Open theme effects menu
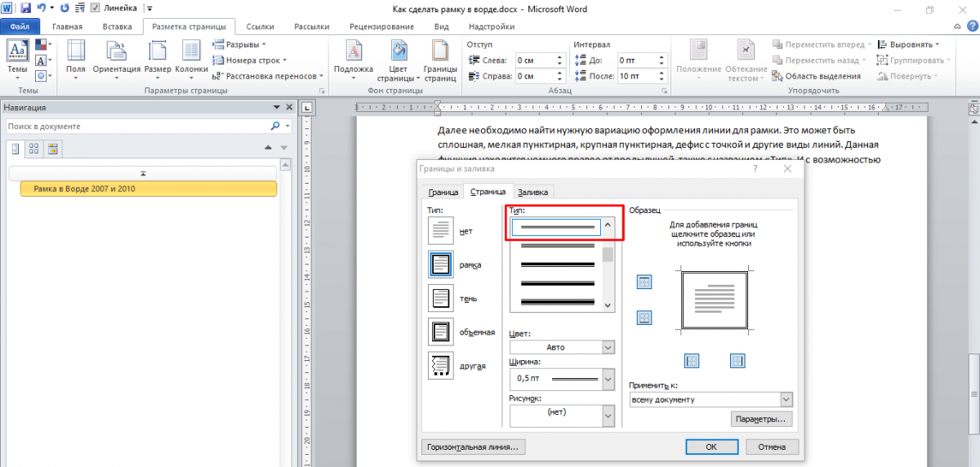Viewport: 980px width, 467px height. pos(42,75)
